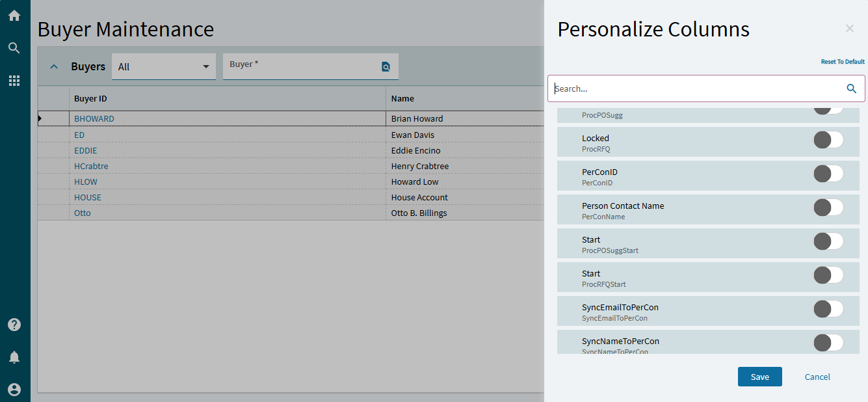Click the magnifier icon in column search box

[852, 88]
